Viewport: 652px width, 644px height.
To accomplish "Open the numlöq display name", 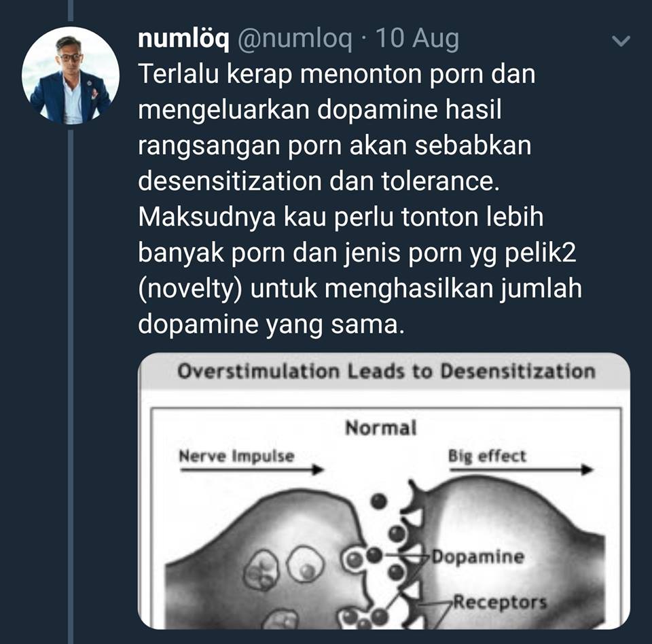I will (x=183, y=39).
